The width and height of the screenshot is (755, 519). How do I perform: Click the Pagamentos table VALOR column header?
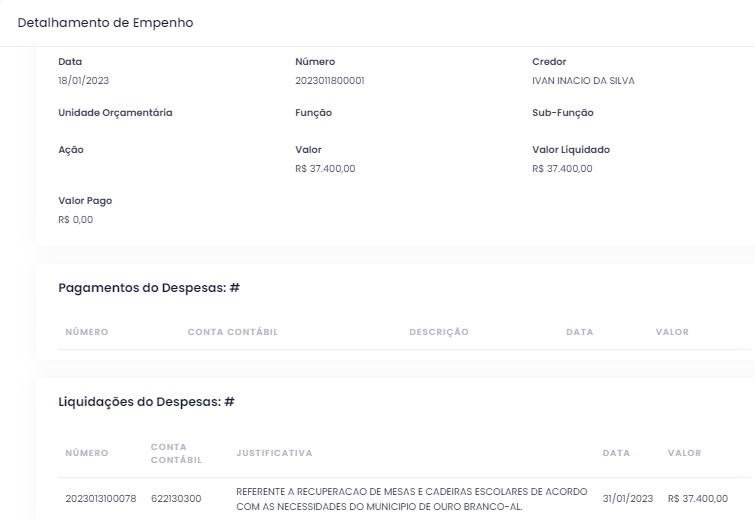[x=672, y=332]
